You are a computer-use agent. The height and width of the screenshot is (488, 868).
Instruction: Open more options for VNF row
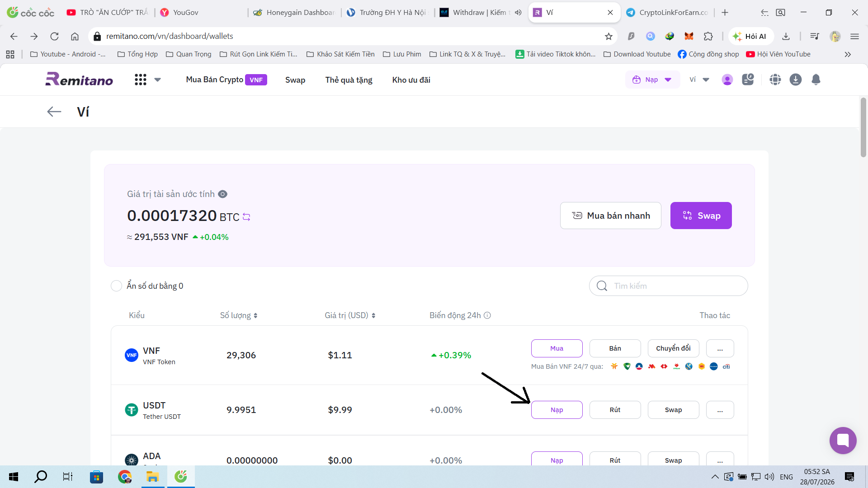(720, 348)
